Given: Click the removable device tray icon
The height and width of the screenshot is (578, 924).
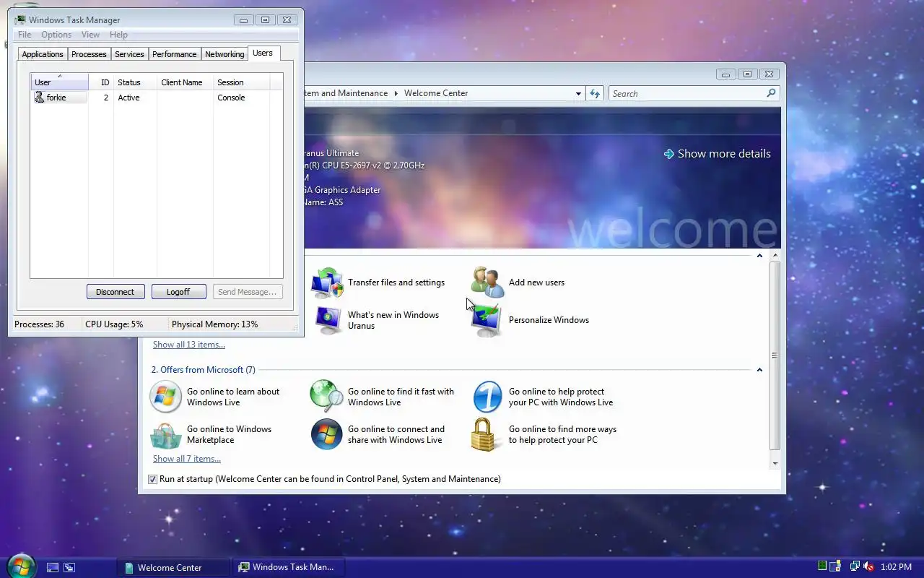Looking at the screenshot, I should tap(836, 566).
